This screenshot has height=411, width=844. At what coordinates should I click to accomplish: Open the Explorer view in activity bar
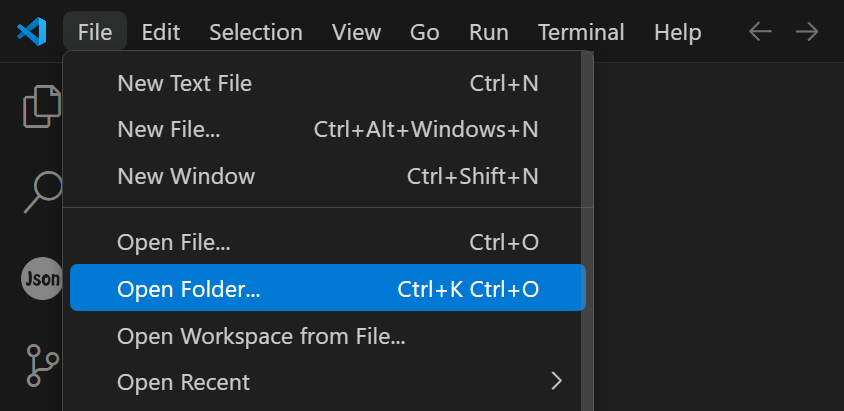coord(42,107)
